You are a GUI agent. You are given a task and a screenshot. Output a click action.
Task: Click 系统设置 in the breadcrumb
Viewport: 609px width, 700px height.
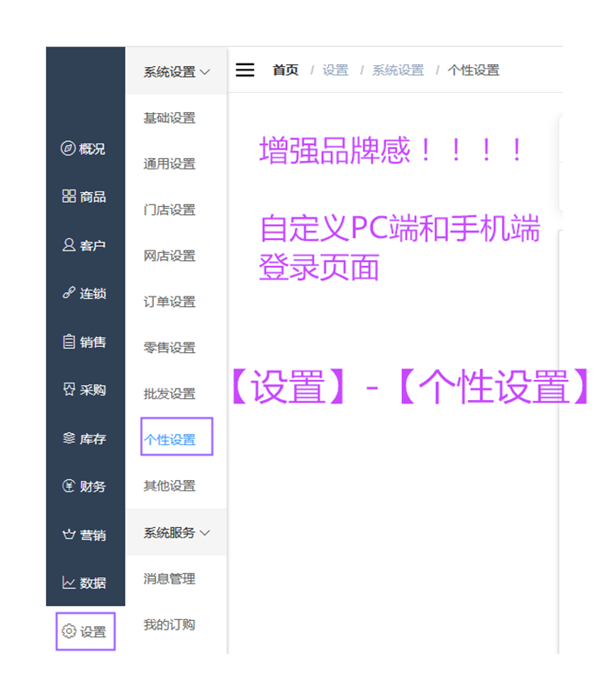point(398,70)
